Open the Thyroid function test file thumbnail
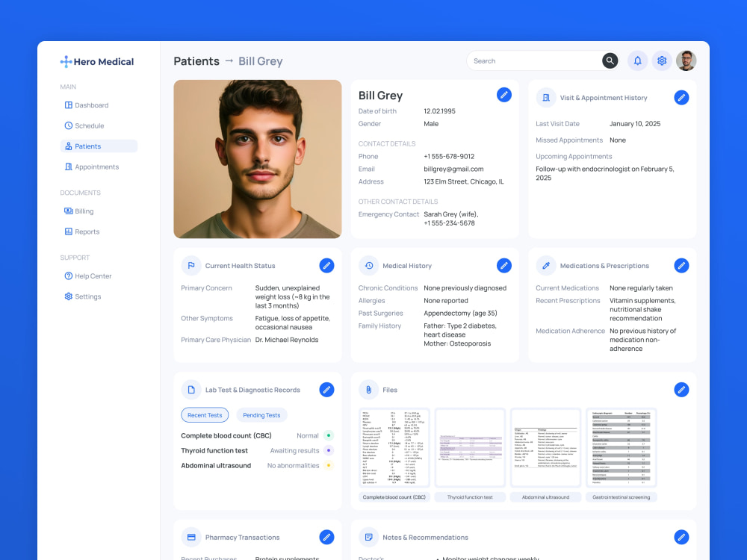The height and width of the screenshot is (560, 747). click(470, 447)
